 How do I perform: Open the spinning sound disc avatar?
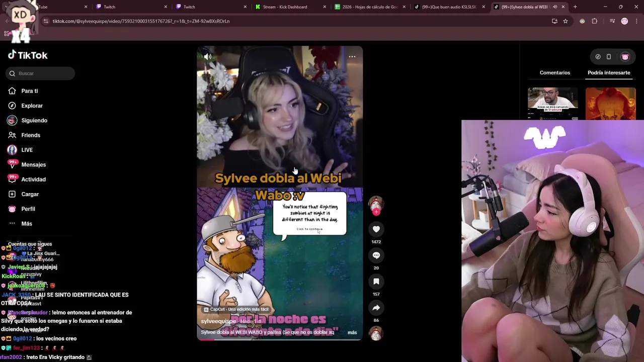[x=376, y=333]
